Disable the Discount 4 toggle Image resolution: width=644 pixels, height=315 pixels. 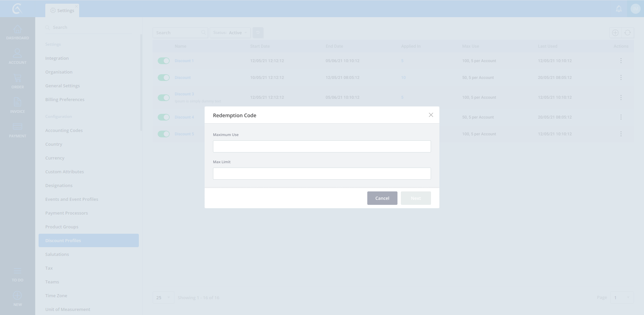click(x=164, y=117)
